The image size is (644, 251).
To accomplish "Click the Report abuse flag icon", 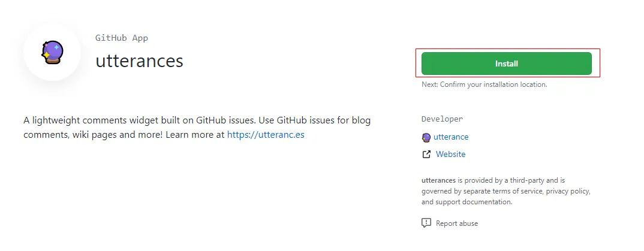I will coord(426,223).
